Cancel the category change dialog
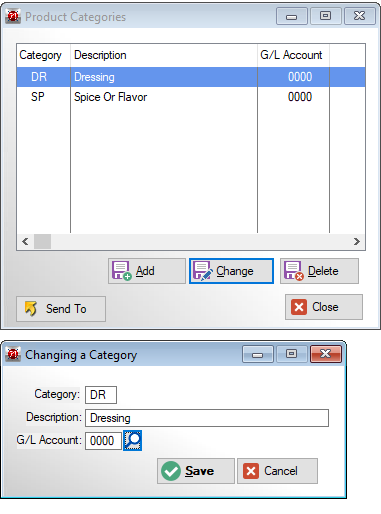Viewport: 381px width, 514px height. (277, 471)
